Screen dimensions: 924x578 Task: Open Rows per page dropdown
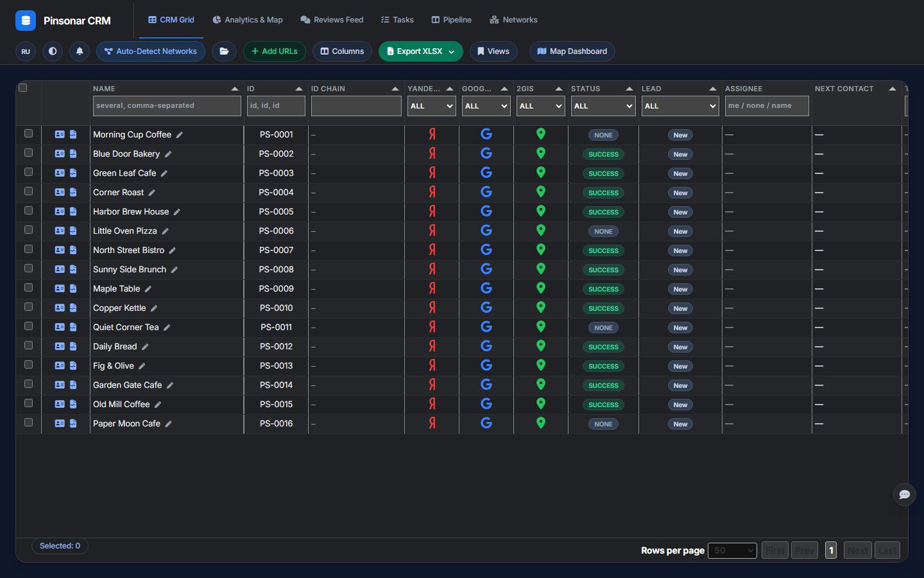[x=732, y=550]
